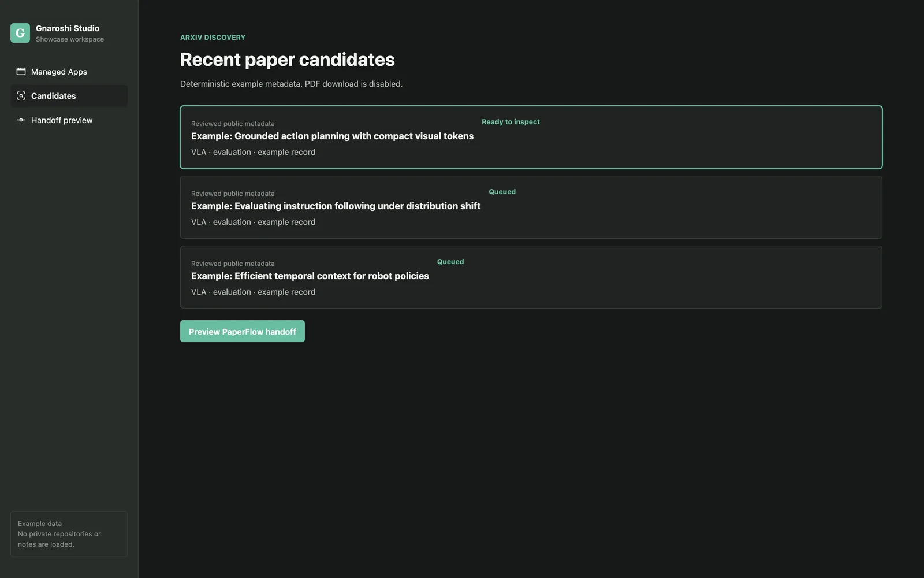The height and width of the screenshot is (578, 924).
Task: Click the Handoff preview node icon
Action: point(21,120)
